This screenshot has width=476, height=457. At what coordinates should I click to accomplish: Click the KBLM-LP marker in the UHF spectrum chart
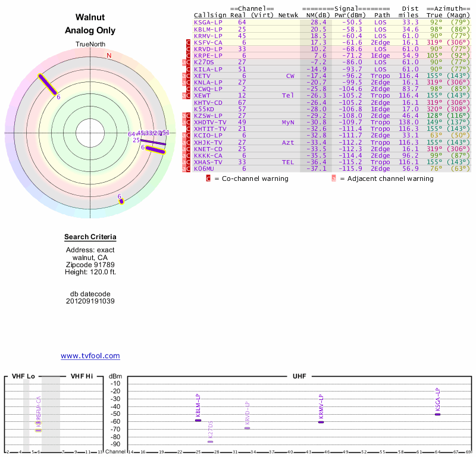198,420
